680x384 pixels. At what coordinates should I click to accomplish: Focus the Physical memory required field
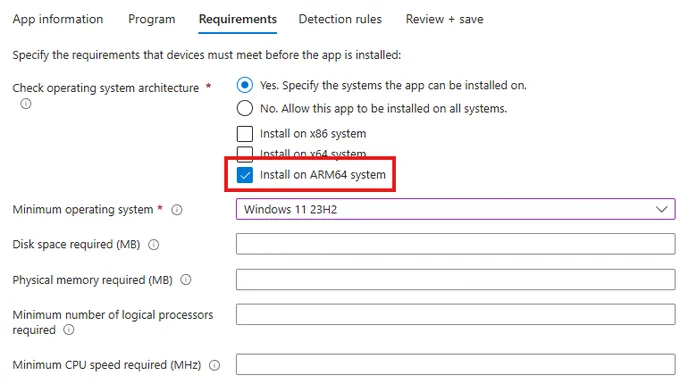pos(455,279)
